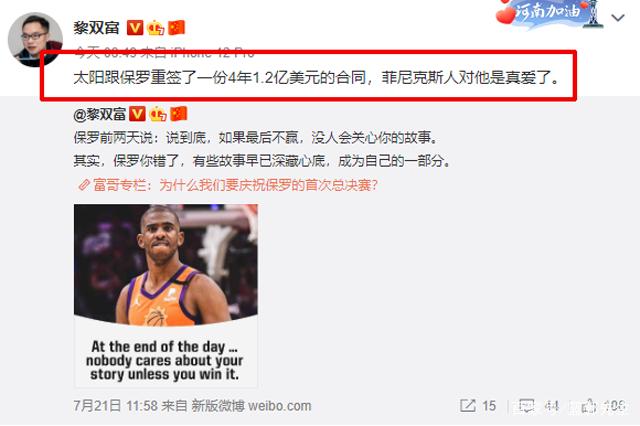This screenshot has width=640, height=426.
Task: Expand the post options chevron menu
Action: tap(618, 18)
